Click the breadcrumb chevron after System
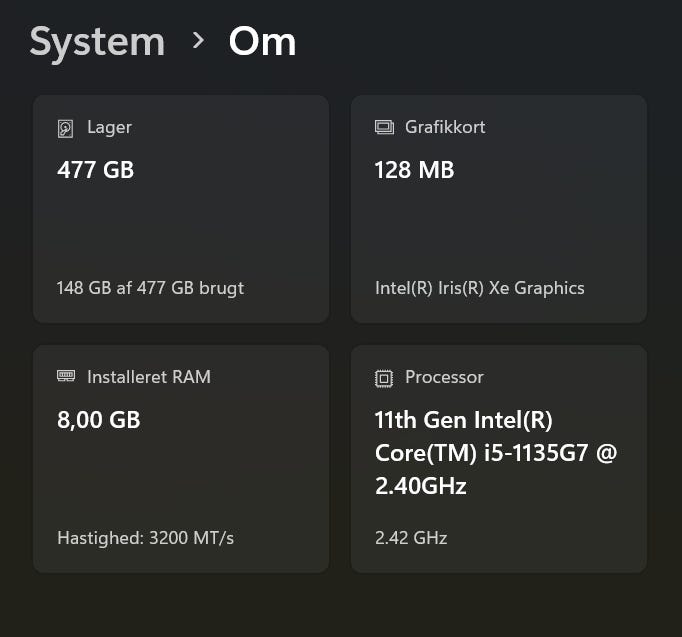682x637 pixels. [198, 40]
